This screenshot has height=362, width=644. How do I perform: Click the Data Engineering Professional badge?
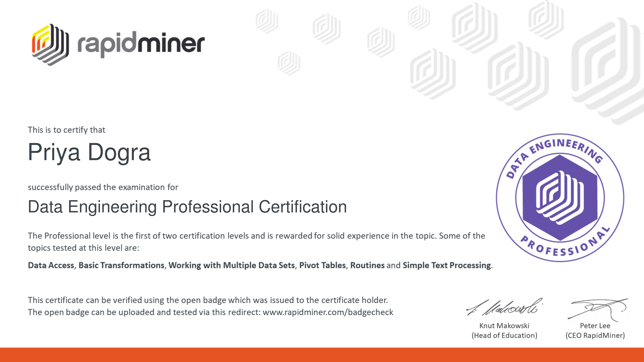[560, 198]
